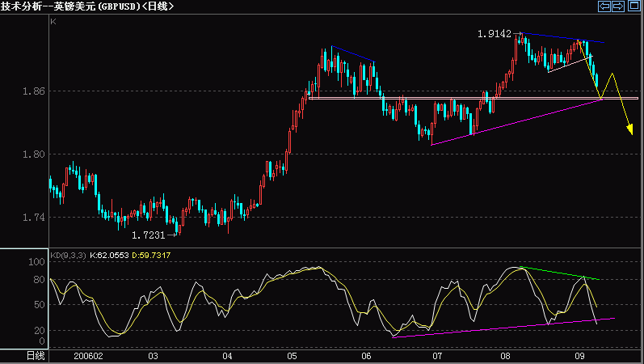Click the 0 level on KD axis
The height and width of the screenshot is (364, 644).
[x=42, y=341]
